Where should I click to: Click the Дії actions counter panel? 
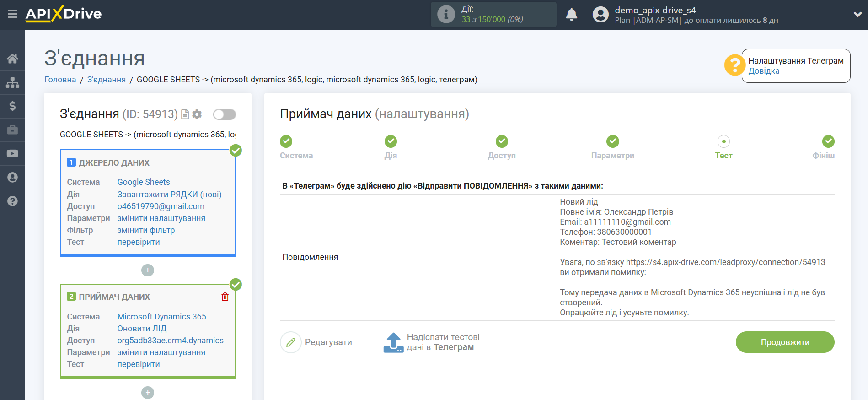pos(493,15)
